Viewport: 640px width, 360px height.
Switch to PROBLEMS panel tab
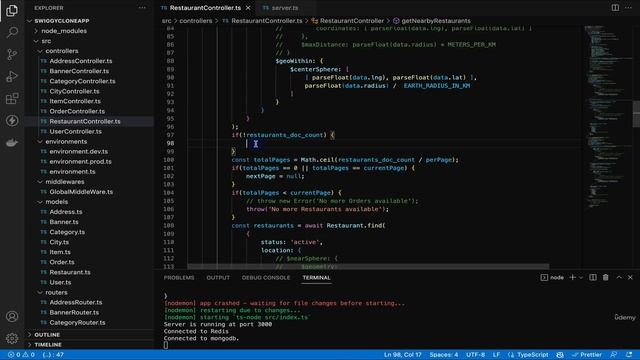coord(179,278)
